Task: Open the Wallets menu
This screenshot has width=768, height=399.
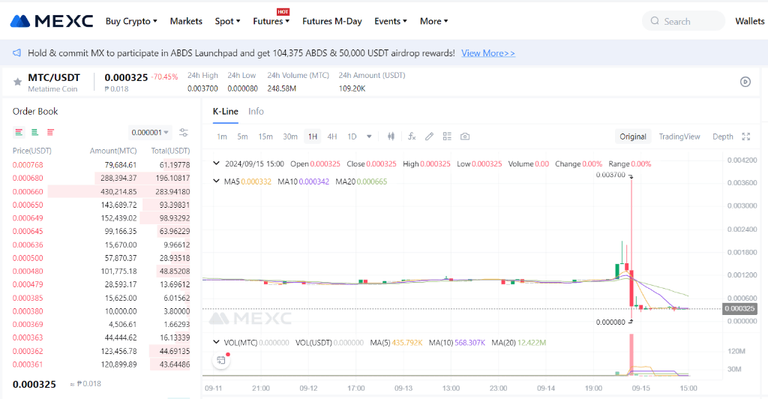Action: tap(749, 21)
